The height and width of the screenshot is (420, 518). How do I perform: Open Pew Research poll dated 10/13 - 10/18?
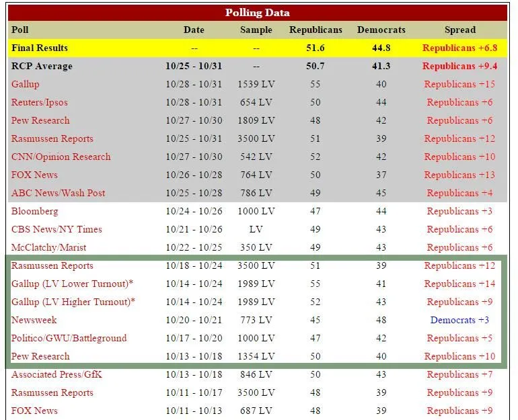[x=40, y=356]
